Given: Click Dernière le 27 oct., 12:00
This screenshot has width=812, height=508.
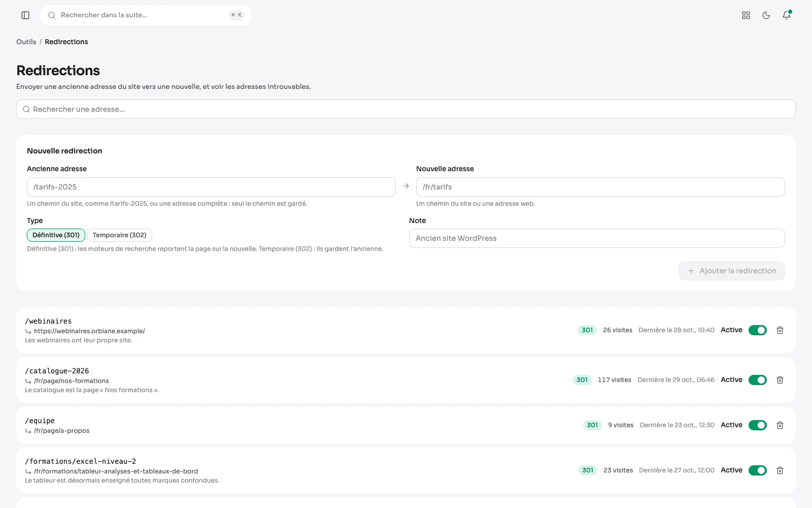Looking at the screenshot, I should [676, 470].
